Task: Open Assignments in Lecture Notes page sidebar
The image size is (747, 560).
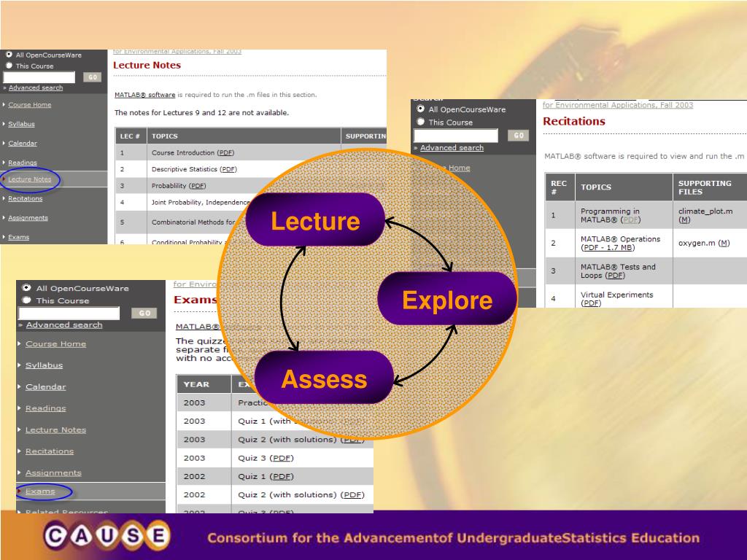Action: [x=28, y=218]
